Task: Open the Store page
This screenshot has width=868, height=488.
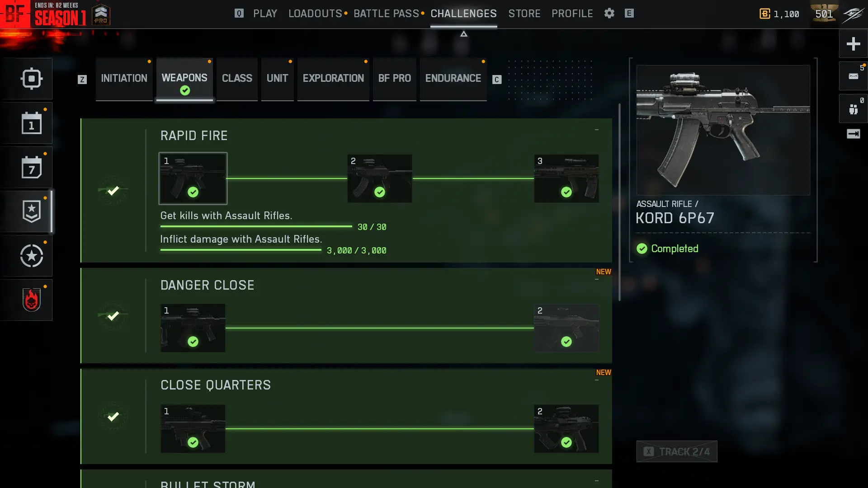Action: (x=524, y=14)
